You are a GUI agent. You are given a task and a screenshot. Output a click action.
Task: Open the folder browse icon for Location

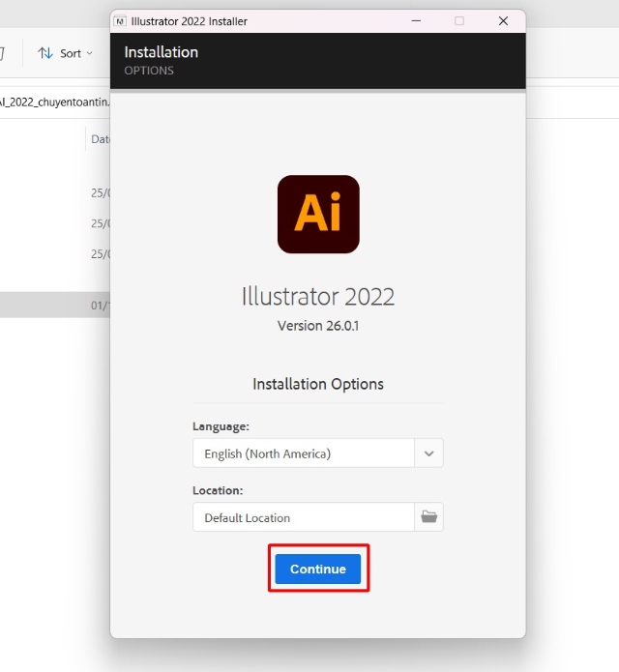428,517
